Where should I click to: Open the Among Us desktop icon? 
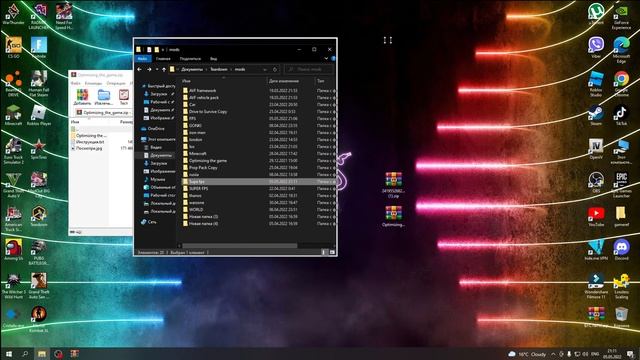(13, 250)
